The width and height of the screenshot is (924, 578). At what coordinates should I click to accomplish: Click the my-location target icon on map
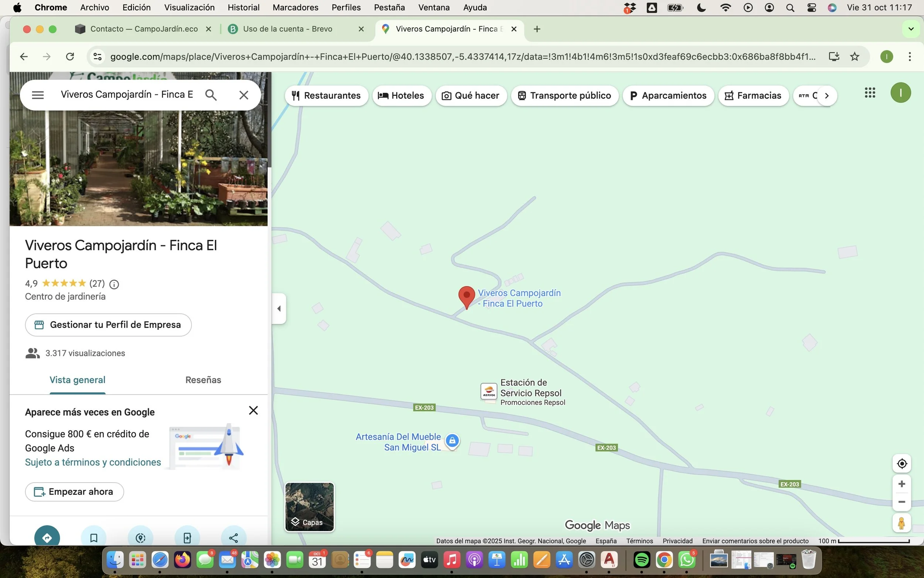901,463
